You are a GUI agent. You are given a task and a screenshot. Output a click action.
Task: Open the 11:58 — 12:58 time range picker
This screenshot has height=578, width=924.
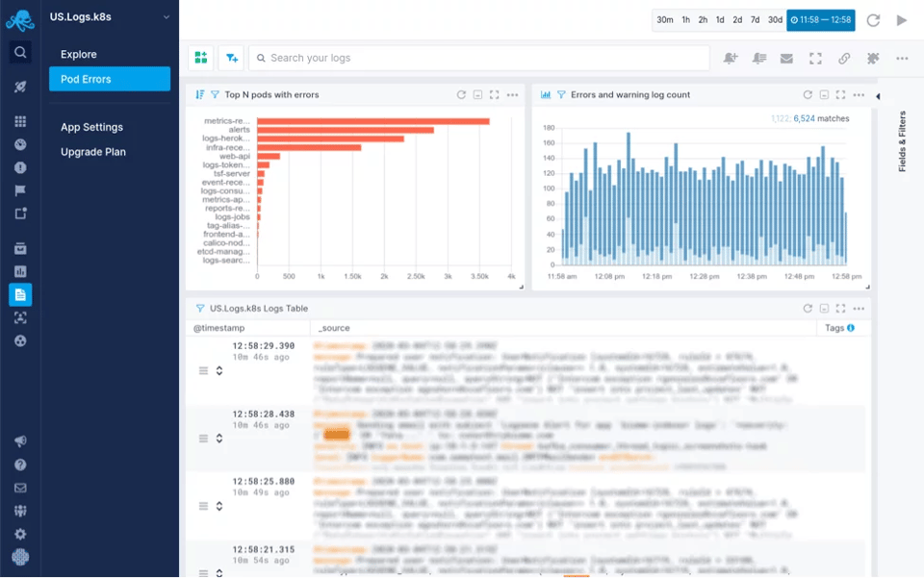tap(821, 20)
